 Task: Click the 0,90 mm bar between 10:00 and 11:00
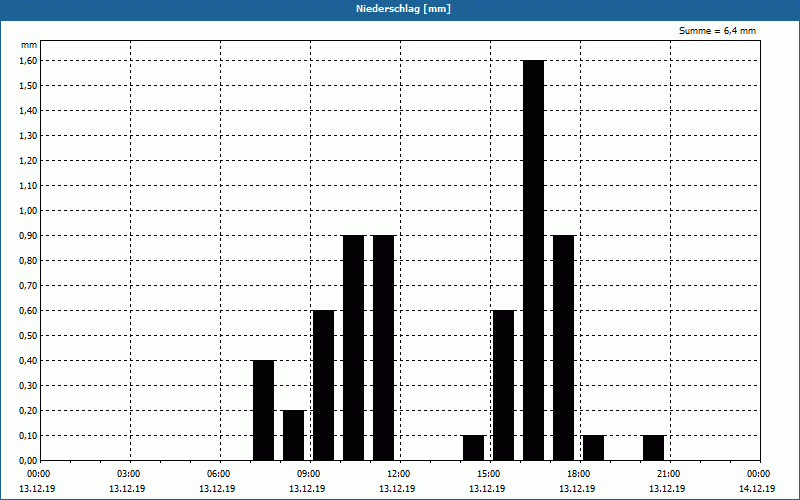click(354, 348)
